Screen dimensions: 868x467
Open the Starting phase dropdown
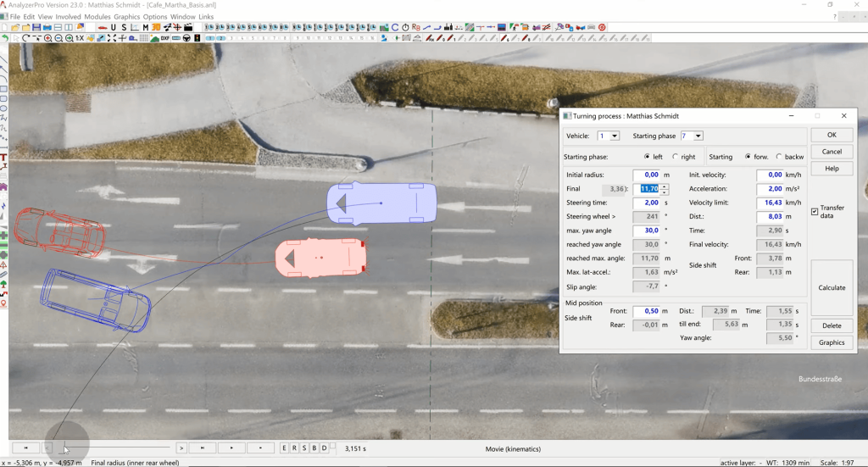tap(698, 136)
